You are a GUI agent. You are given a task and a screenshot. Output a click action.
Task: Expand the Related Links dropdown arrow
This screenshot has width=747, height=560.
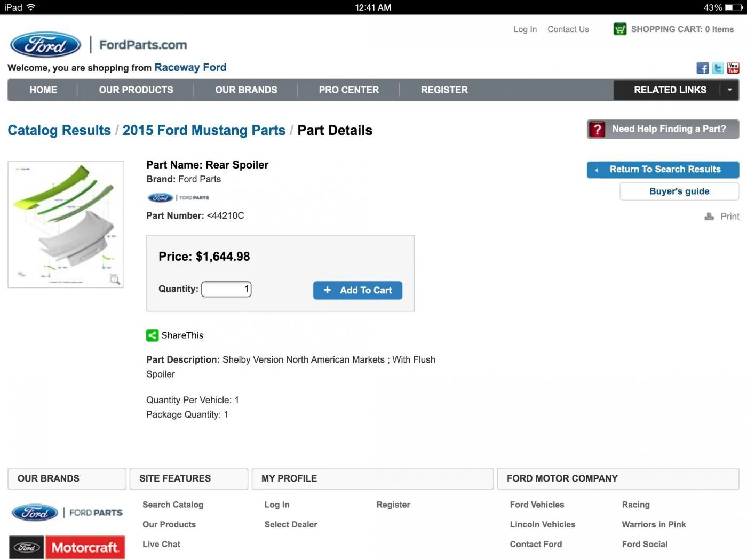(x=730, y=90)
